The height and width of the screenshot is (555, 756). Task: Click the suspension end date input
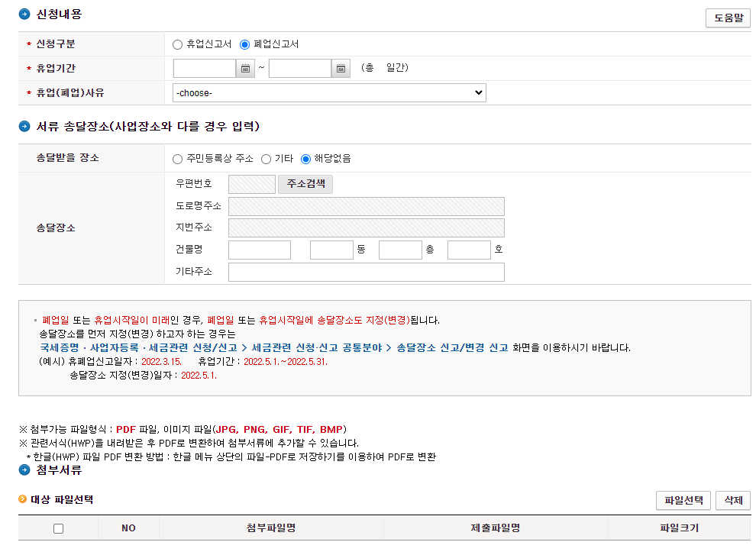tap(299, 67)
